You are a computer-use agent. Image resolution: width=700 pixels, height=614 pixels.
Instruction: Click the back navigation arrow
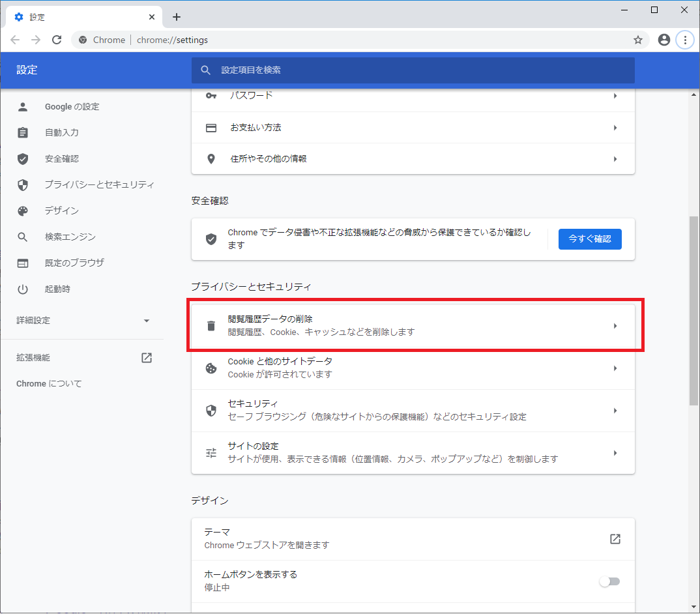pos(15,40)
